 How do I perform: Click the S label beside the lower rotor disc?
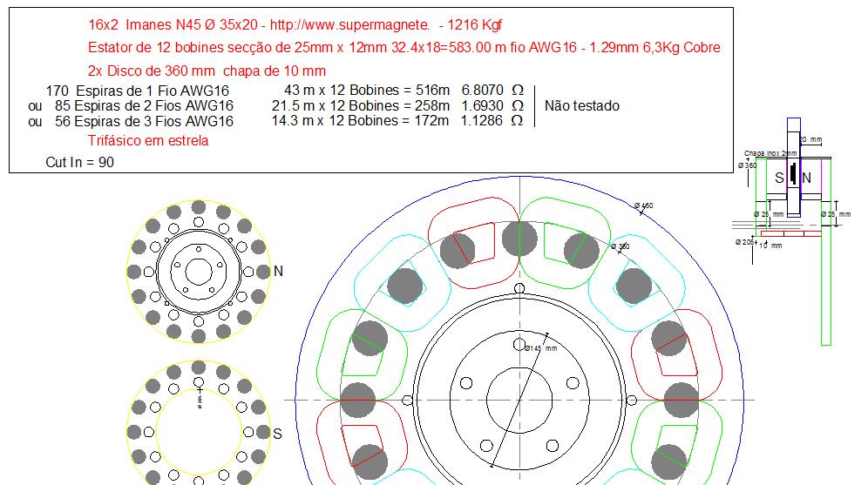click(x=277, y=434)
